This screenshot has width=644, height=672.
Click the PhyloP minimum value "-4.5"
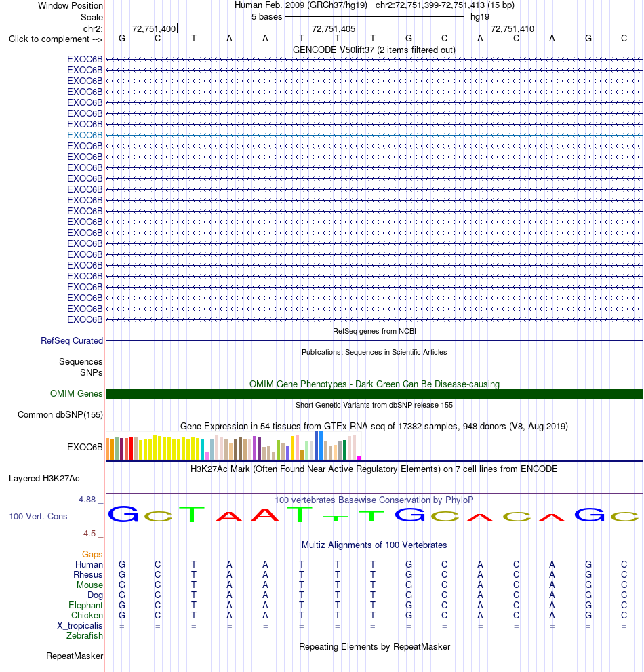pos(88,534)
